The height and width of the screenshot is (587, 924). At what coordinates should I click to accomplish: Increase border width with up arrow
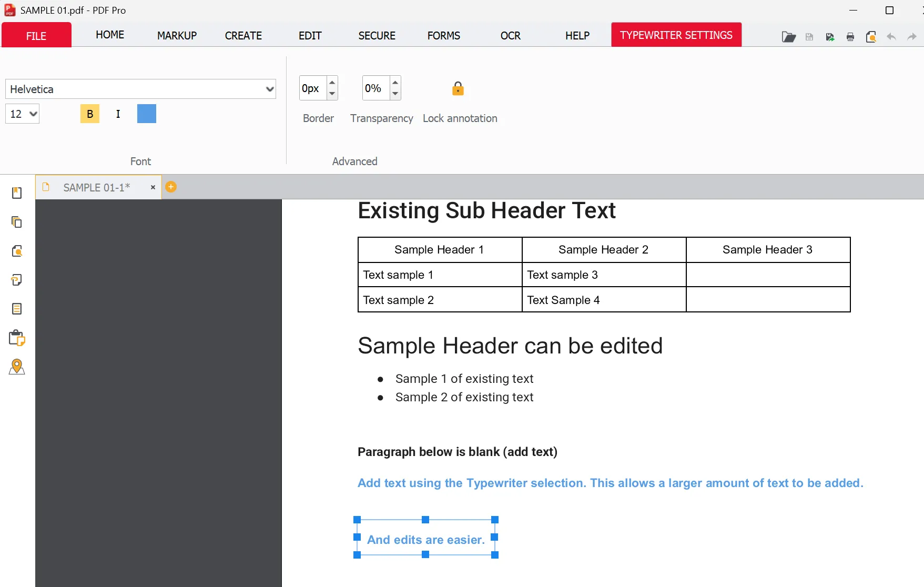pos(332,83)
